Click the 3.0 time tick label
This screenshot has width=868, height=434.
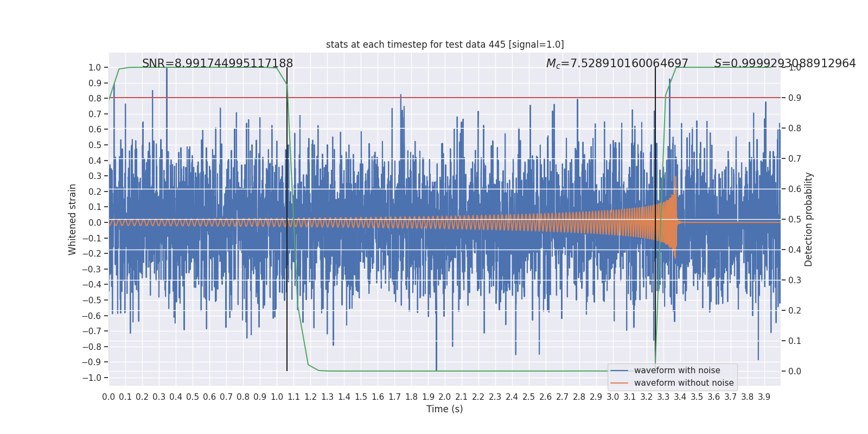613,397
